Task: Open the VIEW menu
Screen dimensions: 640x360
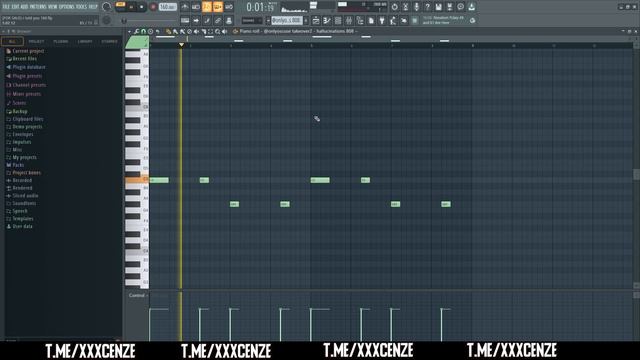Action: (x=53, y=7)
